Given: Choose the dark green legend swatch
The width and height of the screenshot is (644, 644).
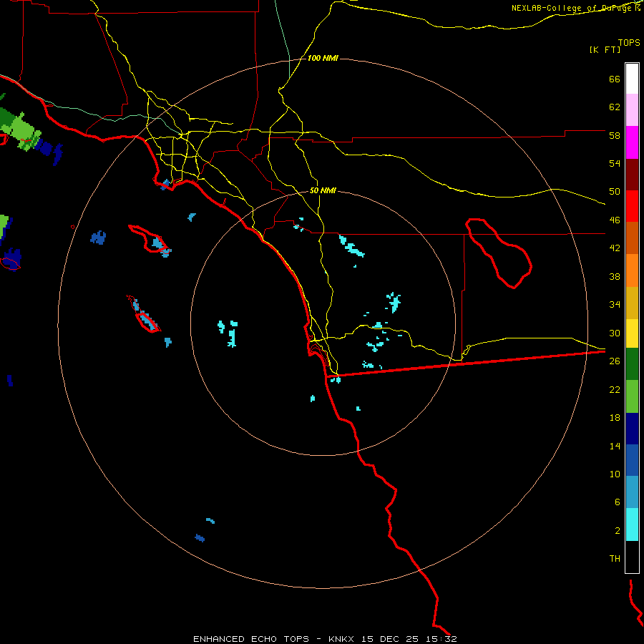Looking at the screenshot, I should click(x=632, y=364).
